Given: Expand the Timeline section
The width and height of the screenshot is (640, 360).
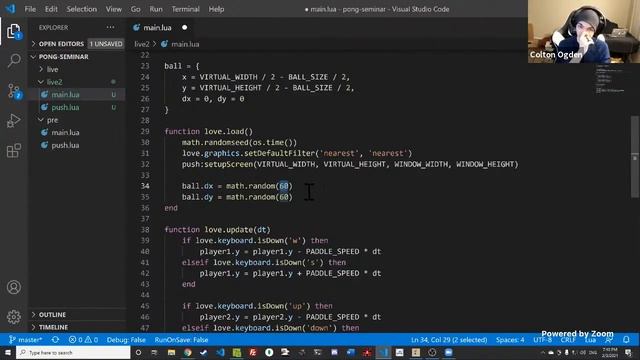Looking at the screenshot, I should point(53,327).
